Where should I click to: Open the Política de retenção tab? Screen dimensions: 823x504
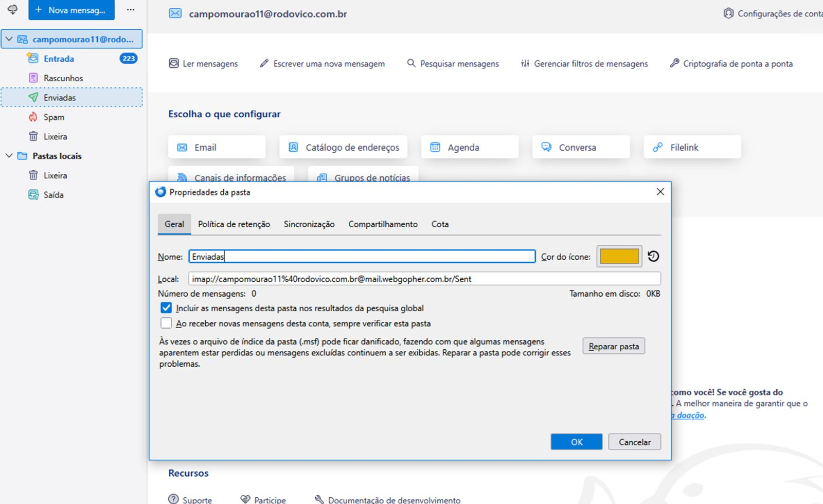coord(234,224)
